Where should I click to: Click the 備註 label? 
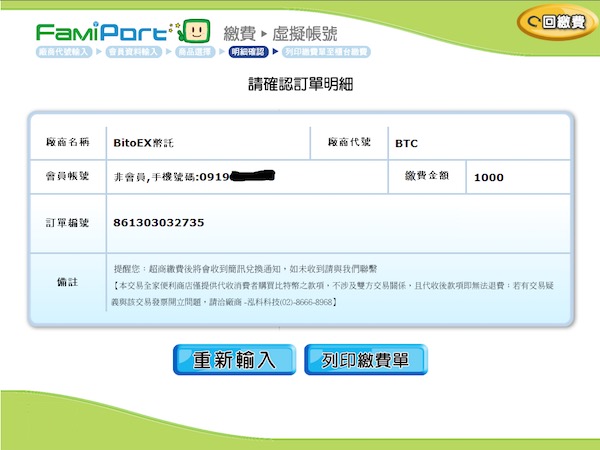[x=68, y=282]
